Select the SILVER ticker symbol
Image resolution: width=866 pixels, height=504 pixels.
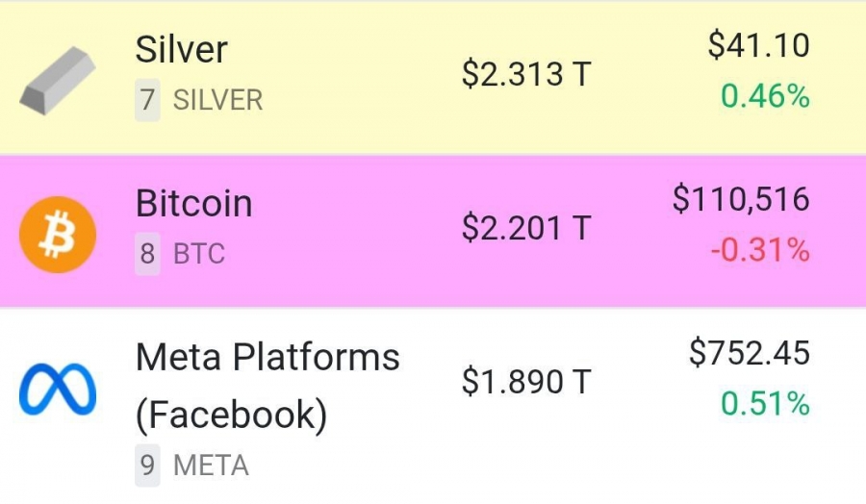217,100
